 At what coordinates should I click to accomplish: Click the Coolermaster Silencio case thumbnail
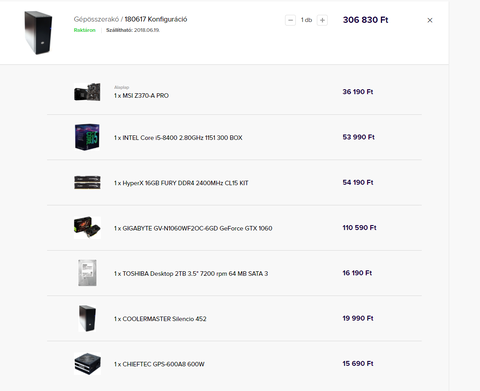pos(87,318)
